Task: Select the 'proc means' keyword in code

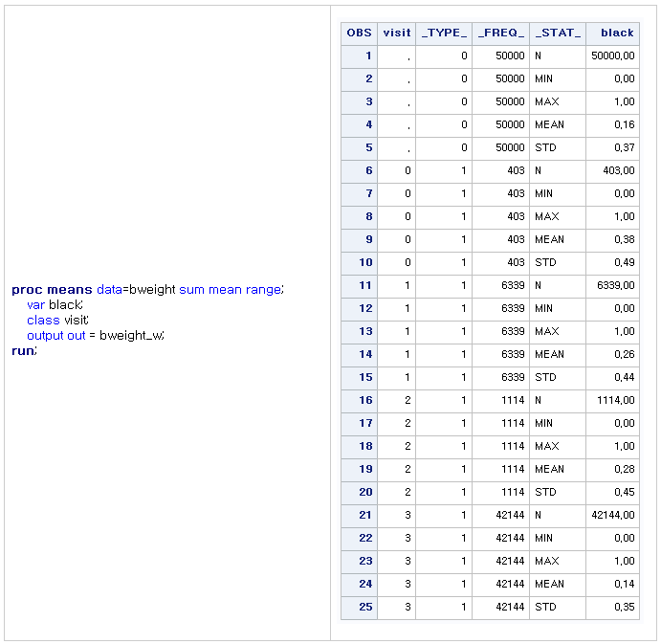Action: click(52, 290)
